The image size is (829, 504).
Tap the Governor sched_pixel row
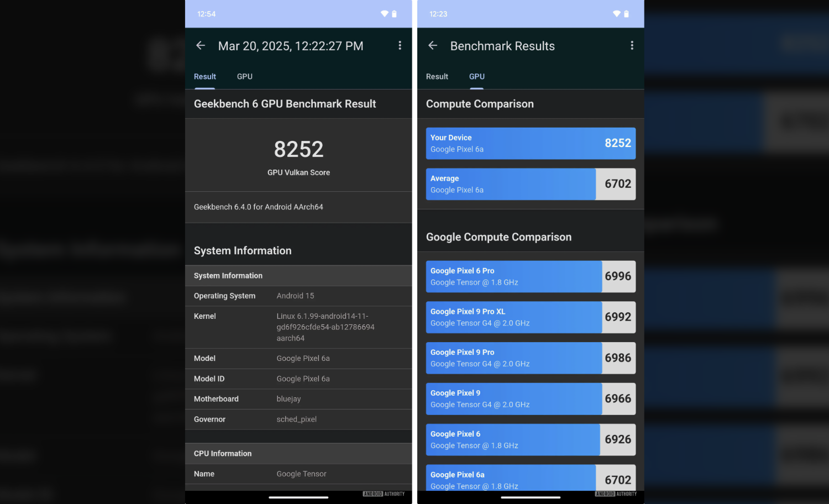[x=298, y=419]
